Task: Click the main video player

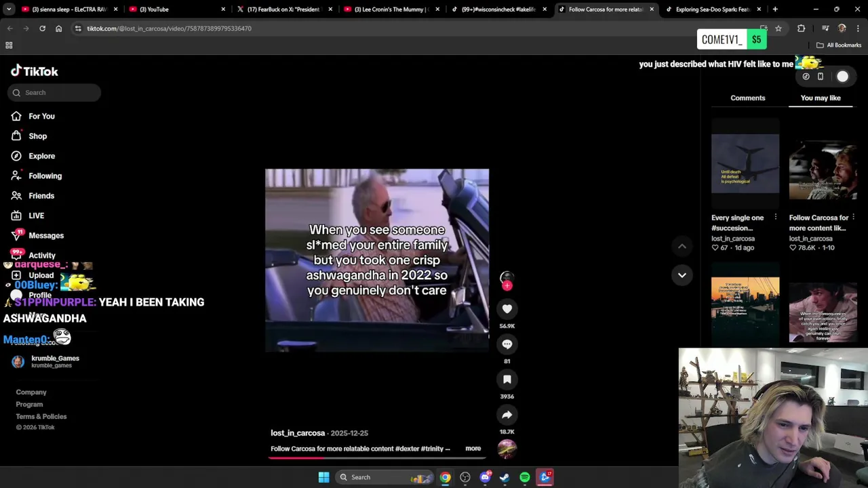Action: pos(377,260)
